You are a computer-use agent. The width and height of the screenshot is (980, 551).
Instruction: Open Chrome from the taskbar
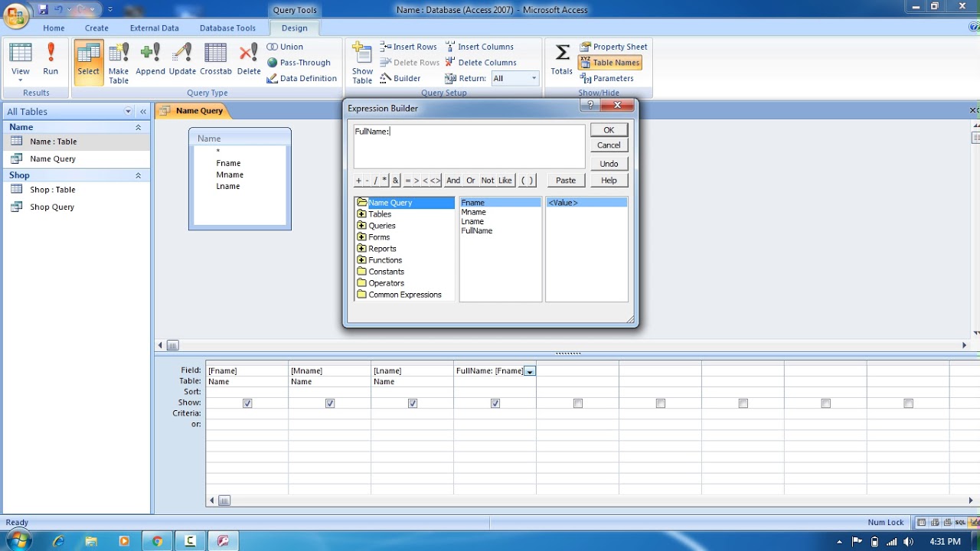tap(157, 541)
